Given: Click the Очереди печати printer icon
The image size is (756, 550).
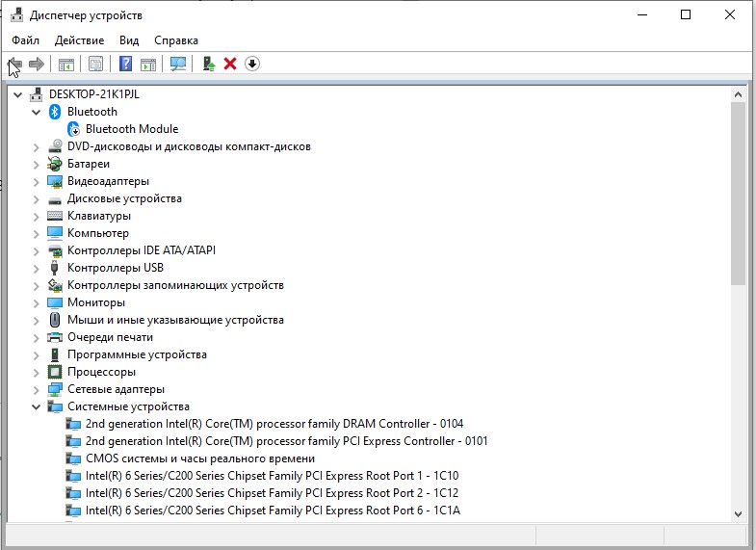Looking at the screenshot, I should click(x=55, y=337).
